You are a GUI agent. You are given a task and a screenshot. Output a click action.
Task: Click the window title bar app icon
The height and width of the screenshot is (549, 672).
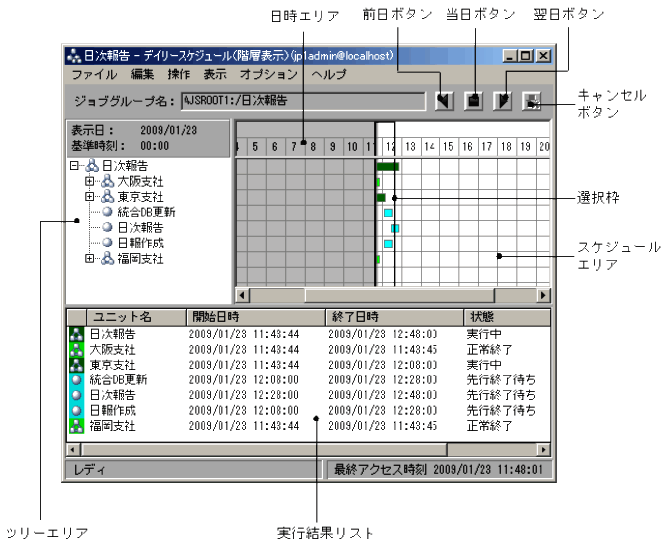click(x=74, y=56)
